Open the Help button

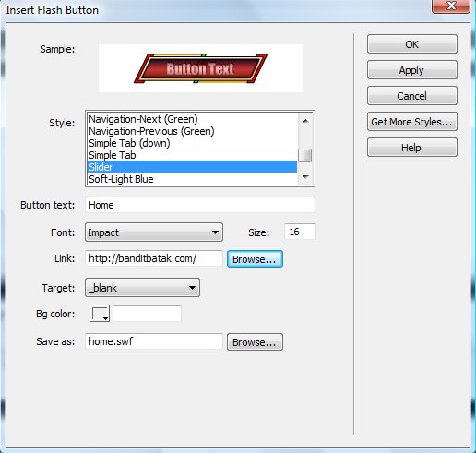click(x=412, y=148)
